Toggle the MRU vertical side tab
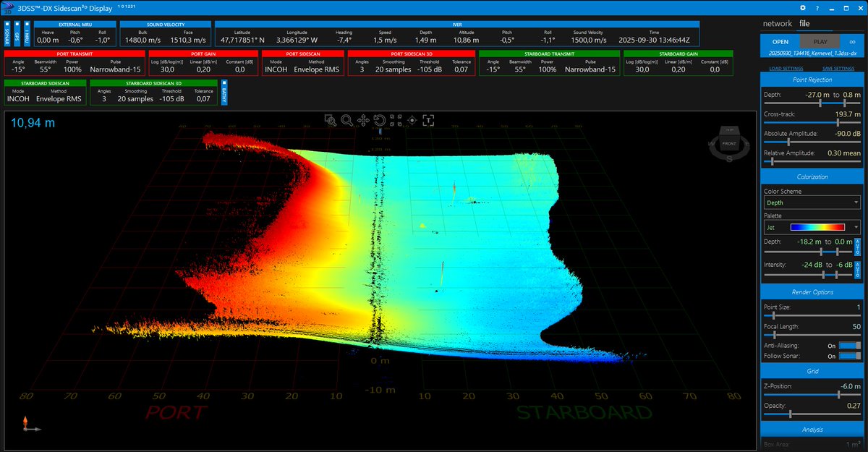 pos(27,34)
